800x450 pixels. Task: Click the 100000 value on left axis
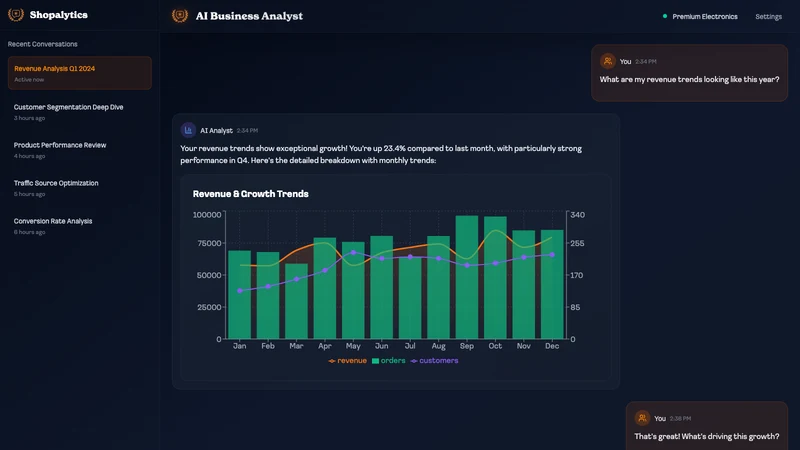207,215
